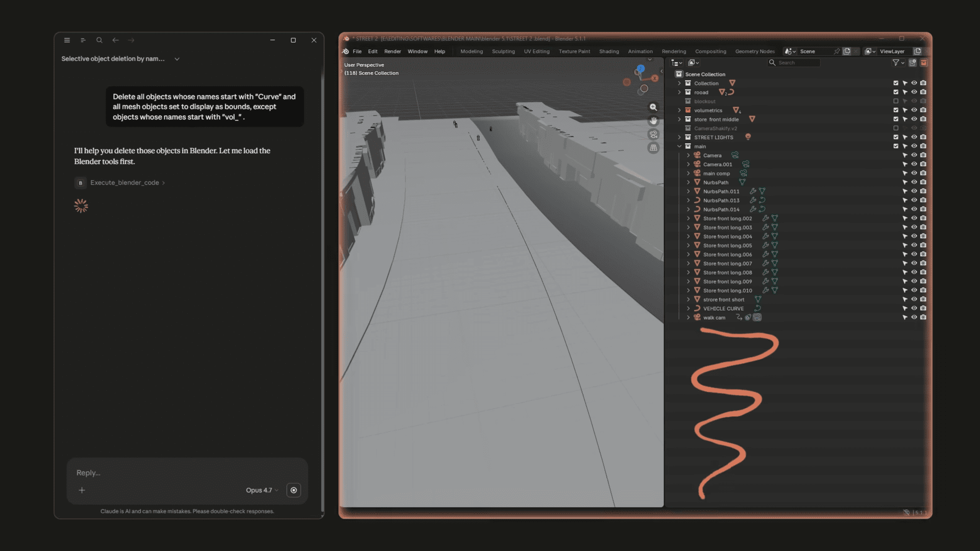Collapse the main collection

tap(679, 146)
